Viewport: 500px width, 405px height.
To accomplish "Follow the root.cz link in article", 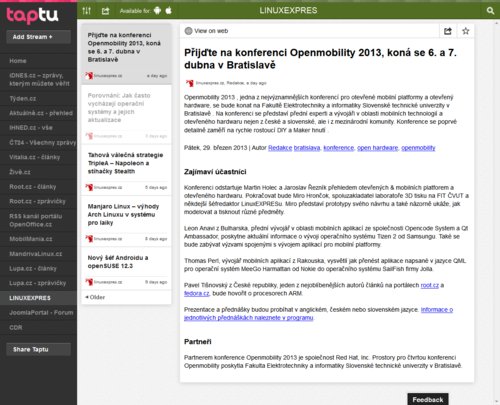I will 430,285.
